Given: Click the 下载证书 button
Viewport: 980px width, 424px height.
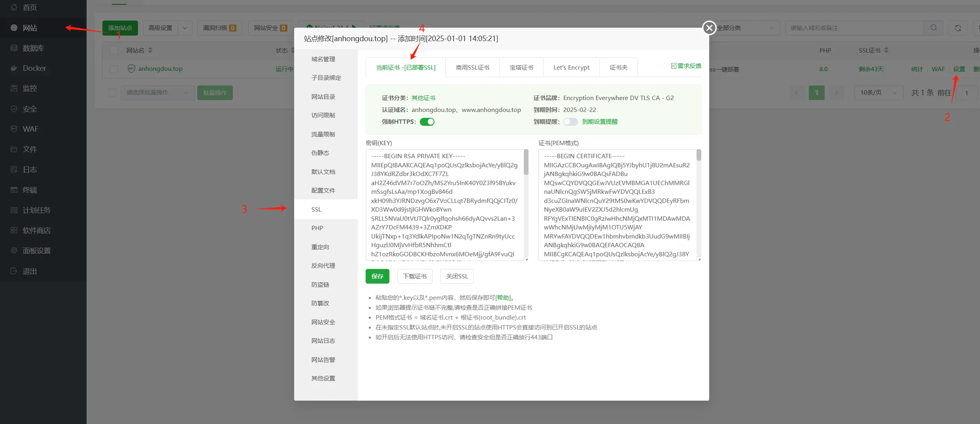Looking at the screenshot, I should pyautogui.click(x=415, y=276).
